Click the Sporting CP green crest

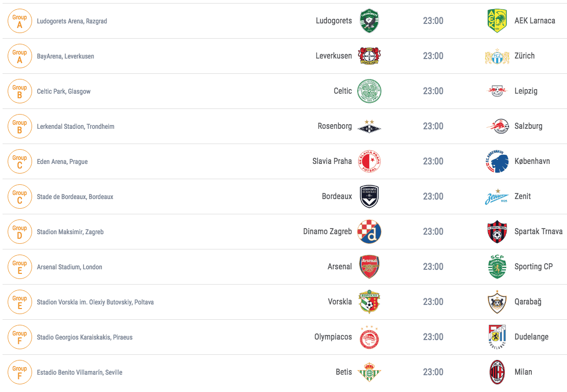click(x=497, y=267)
